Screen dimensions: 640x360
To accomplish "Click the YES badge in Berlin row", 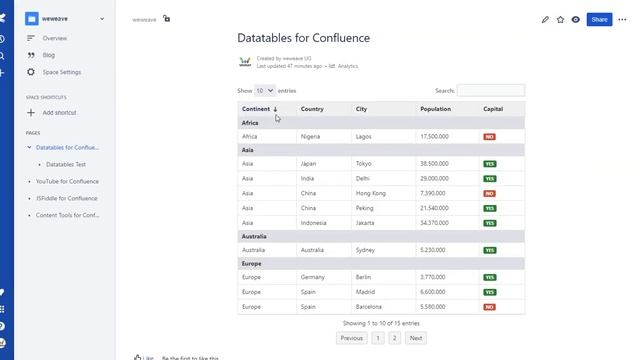I will coord(490,277).
